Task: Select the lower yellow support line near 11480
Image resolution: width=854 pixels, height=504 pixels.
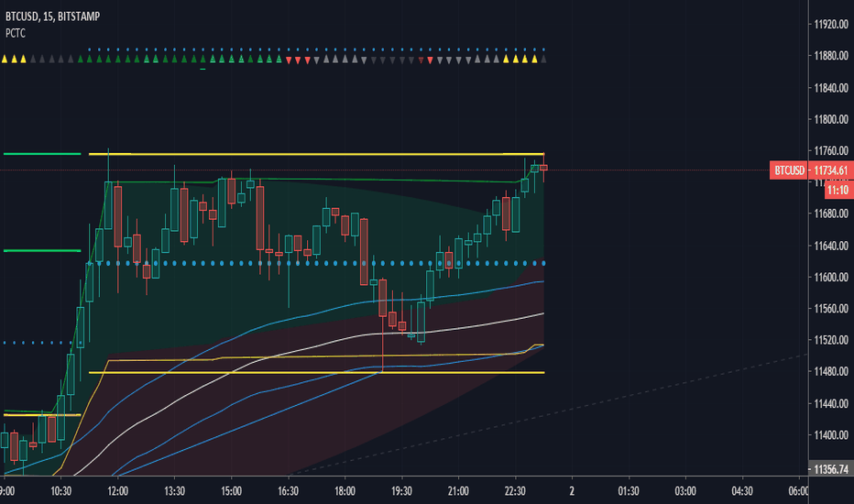Action: click(x=316, y=373)
